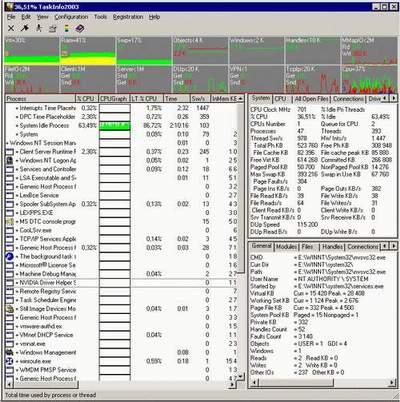Switch to the Modules tab
This screenshot has height=402, width=400.
point(286,247)
